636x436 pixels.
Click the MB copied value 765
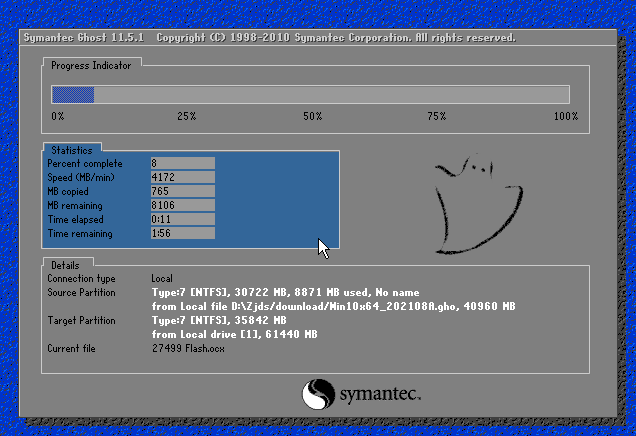click(x=183, y=191)
